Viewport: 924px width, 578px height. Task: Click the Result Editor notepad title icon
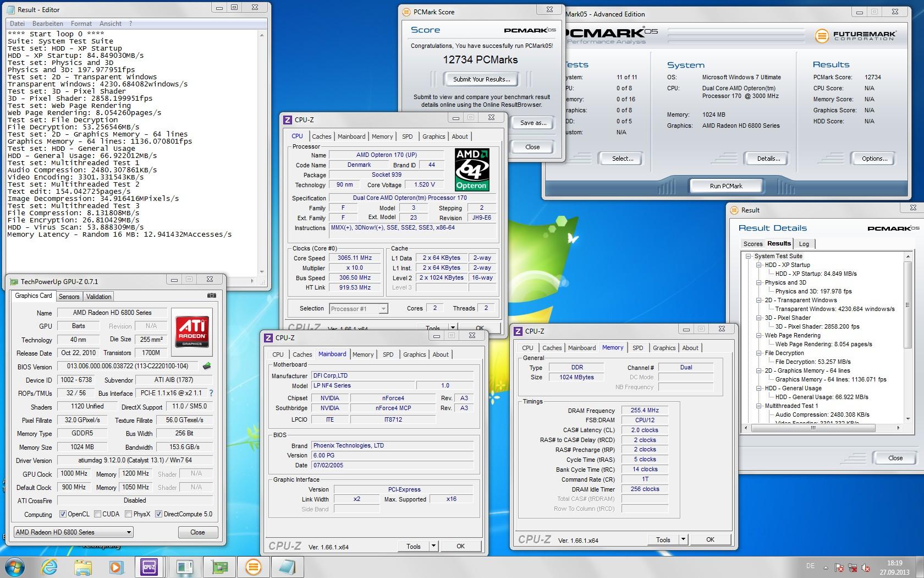point(11,9)
